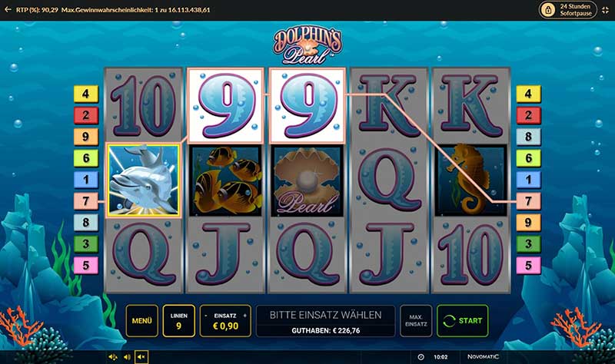This screenshot has width=615, height=364.
Task: Click the back arrow icon
Action: (8, 9)
